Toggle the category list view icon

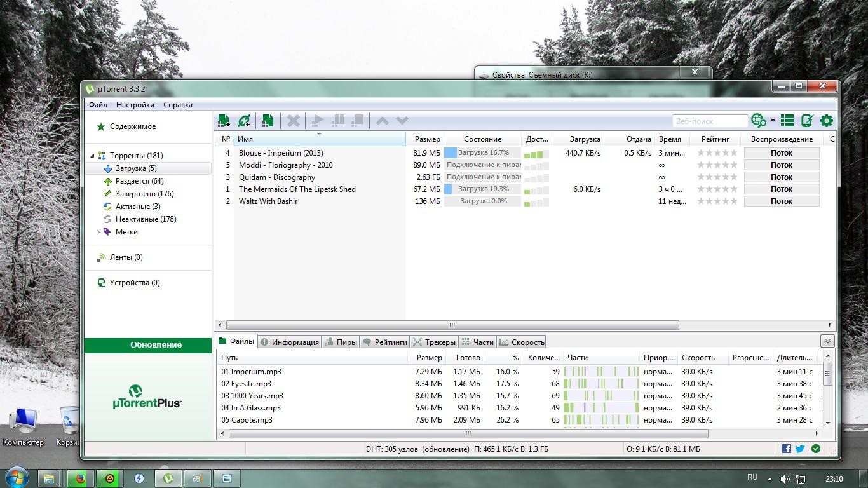click(787, 120)
